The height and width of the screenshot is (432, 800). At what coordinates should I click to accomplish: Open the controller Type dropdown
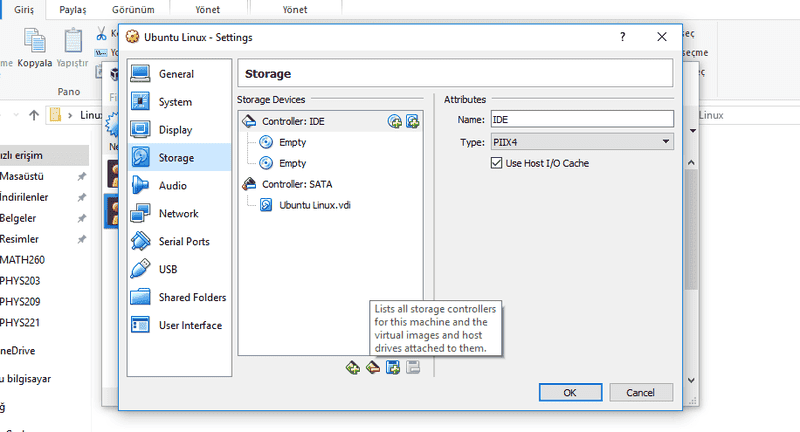[581, 142]
